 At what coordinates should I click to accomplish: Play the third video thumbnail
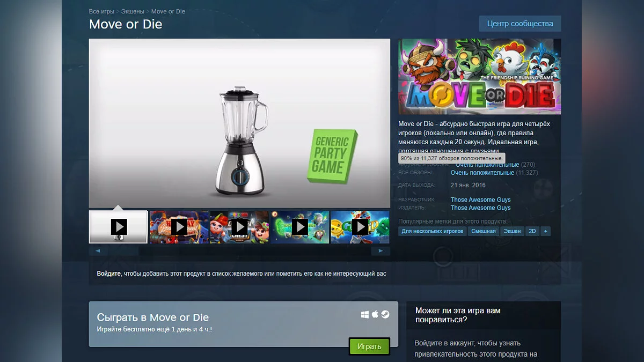pos(239,227)
